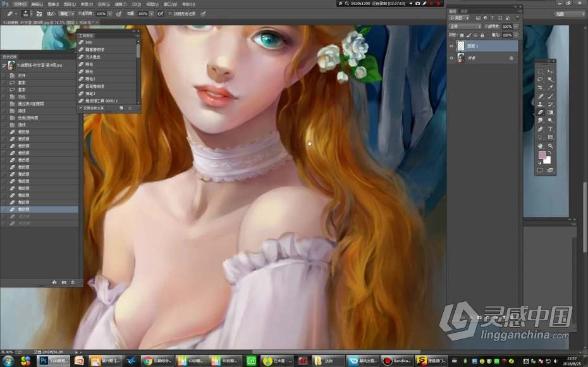The width and height of the screenshot is (588, 367).
Task: Open the 滤镜(T) menu
Action: coord(120,4)
